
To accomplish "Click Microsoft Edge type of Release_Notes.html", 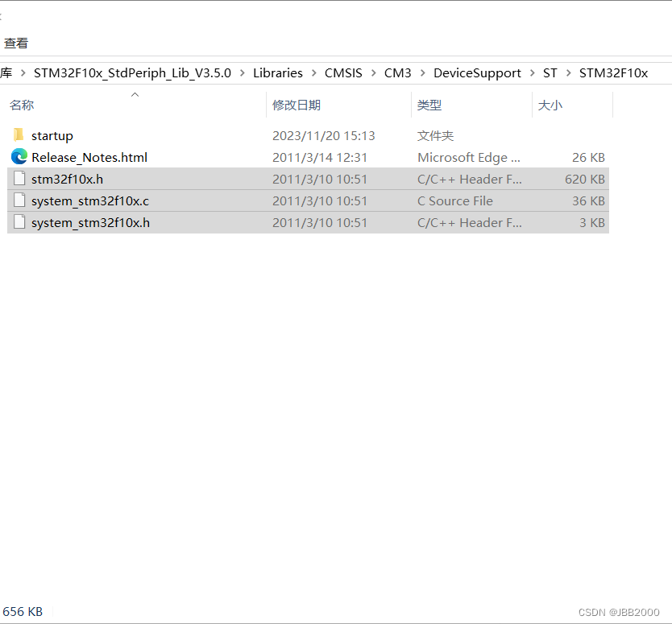I will [469, 158].
